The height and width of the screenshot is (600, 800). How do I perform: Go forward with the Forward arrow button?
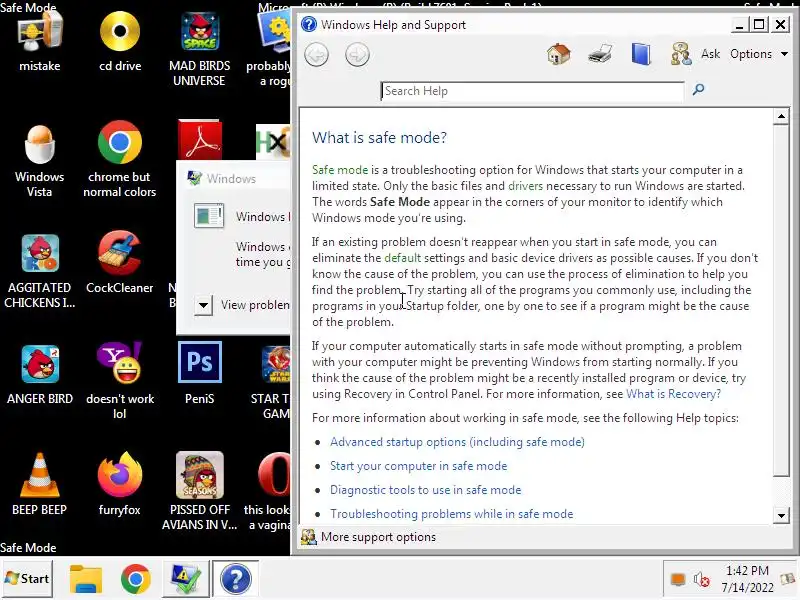(x=357, y=55)
